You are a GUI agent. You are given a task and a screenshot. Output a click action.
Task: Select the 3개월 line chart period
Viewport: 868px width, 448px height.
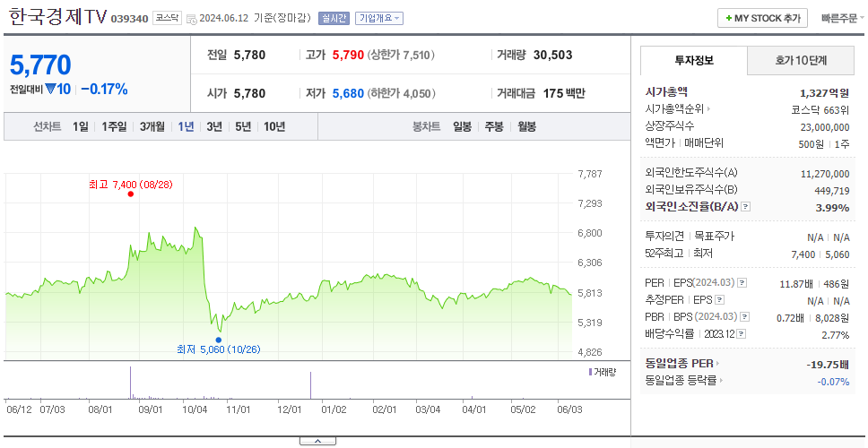coord(152,126)
